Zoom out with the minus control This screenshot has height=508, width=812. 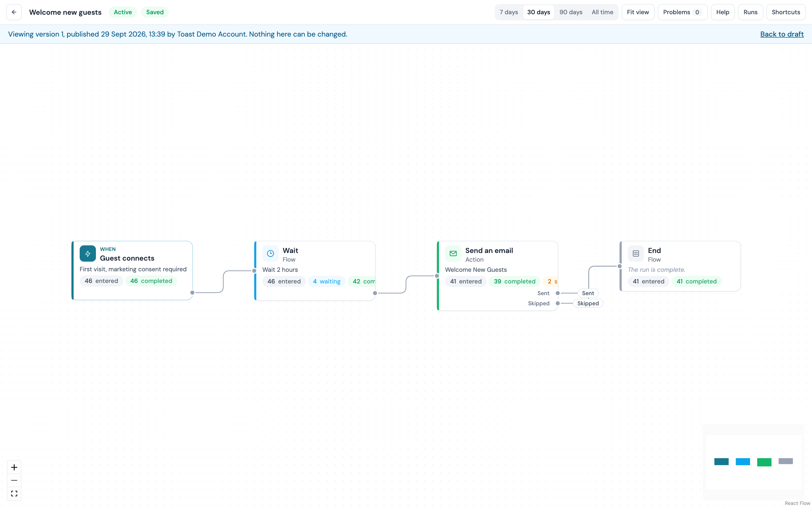tap(14, 481)
